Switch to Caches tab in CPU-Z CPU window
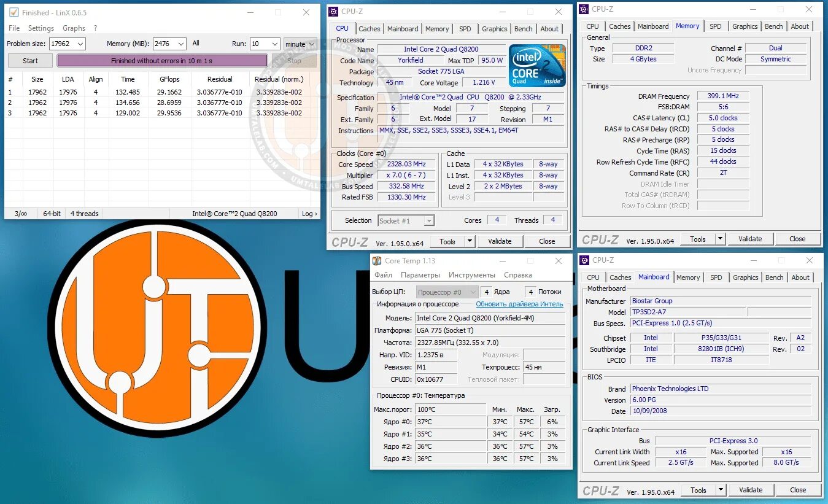The width and height of the screenshot is (828, 504). pos(370,29)
